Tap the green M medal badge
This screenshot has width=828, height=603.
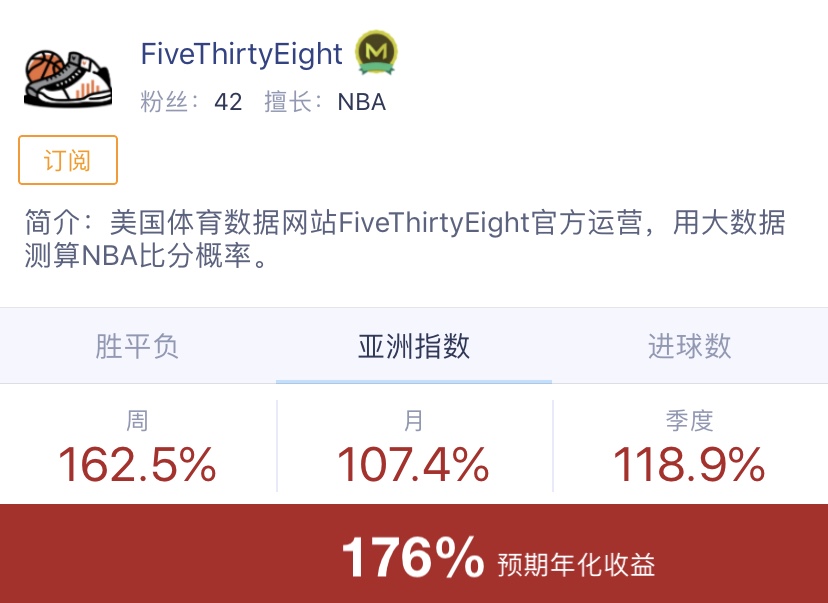pyautogui.click(x=377, y=52)
